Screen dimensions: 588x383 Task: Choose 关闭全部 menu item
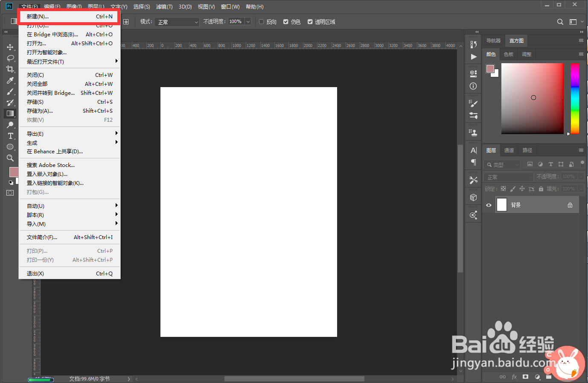pyautogui.click(x=70, y=84)
